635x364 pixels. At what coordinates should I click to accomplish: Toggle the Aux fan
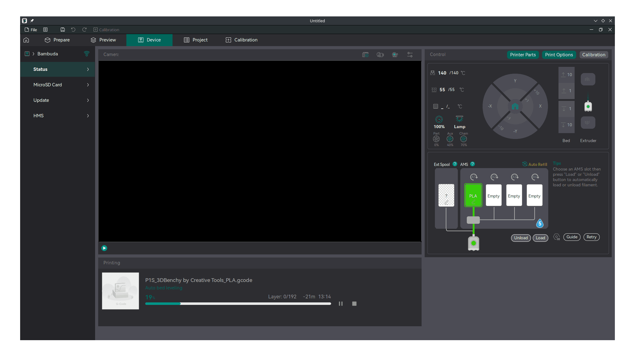pos(450,139)
